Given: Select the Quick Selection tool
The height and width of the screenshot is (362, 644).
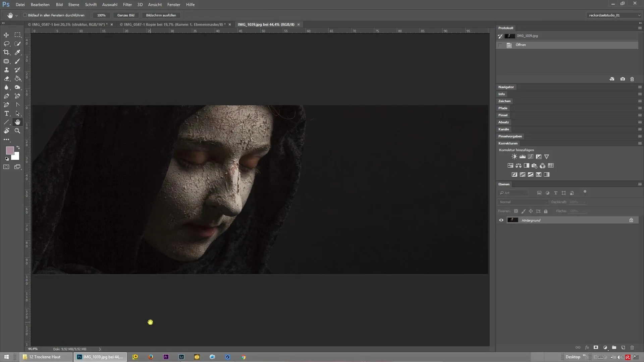Looking at the screenshot, I should coord(17,44).
